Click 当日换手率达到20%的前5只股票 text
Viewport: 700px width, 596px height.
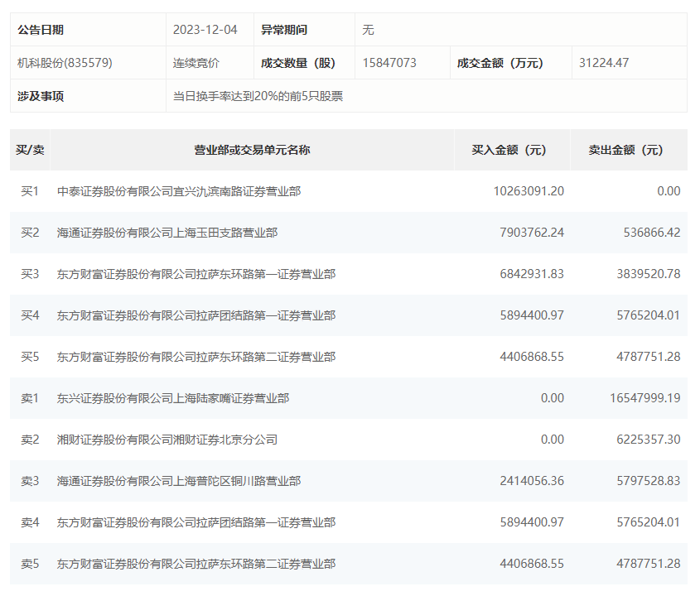pos(258,96)
